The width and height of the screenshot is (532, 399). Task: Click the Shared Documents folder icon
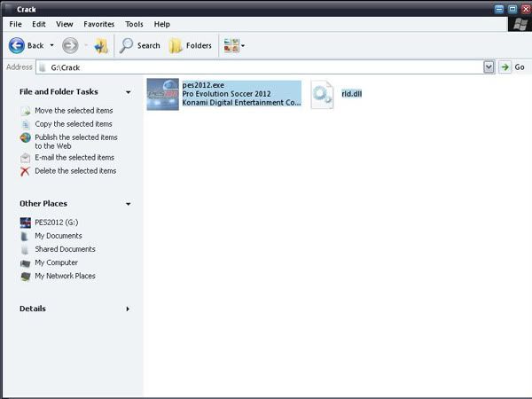25,250
